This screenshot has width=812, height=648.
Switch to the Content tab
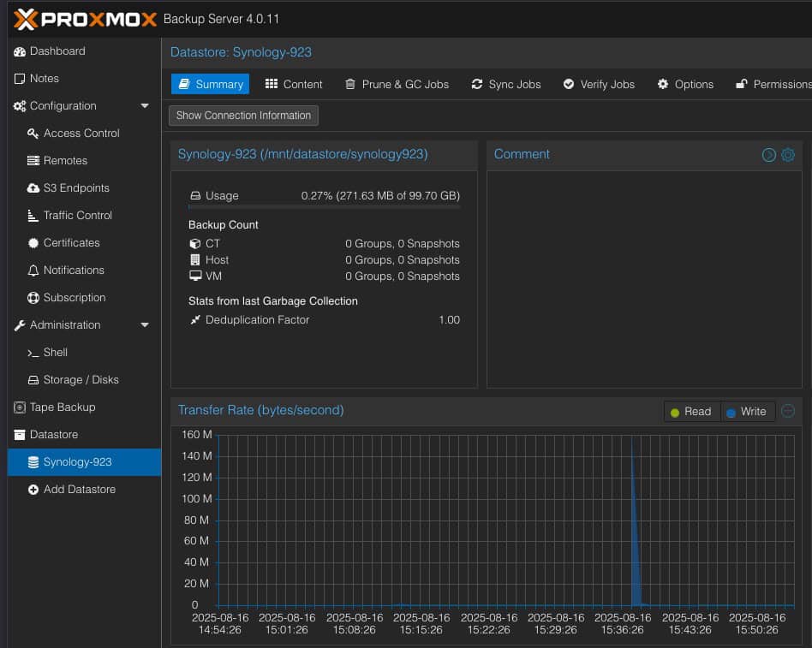(294, 85)
